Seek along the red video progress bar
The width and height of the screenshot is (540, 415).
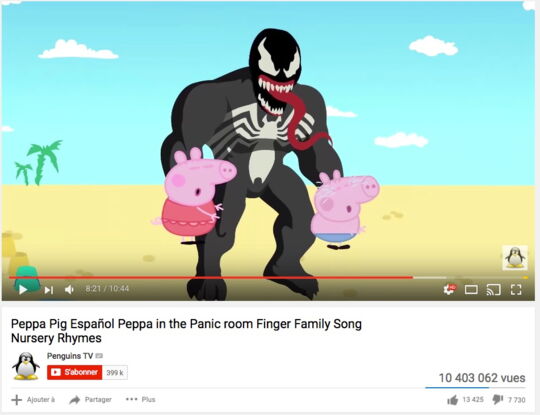pyautogui.click(x=269, y=277)
